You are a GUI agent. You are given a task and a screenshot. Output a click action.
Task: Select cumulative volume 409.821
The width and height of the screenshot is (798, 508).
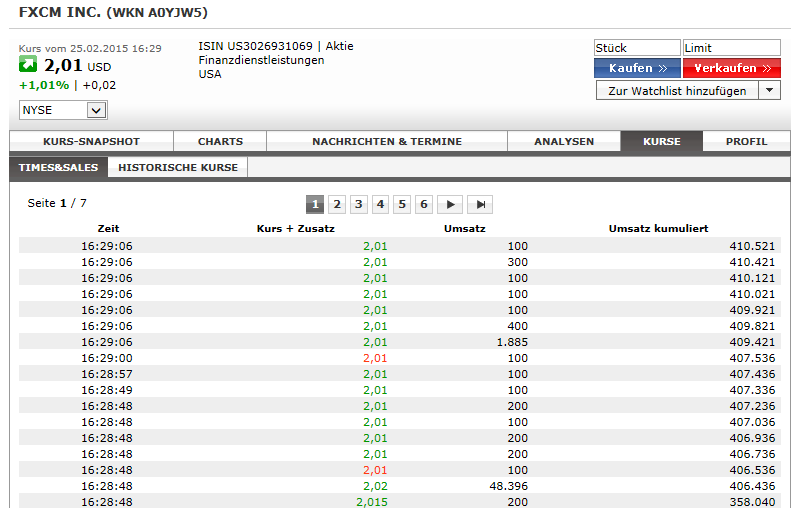(x=752, y=326)
